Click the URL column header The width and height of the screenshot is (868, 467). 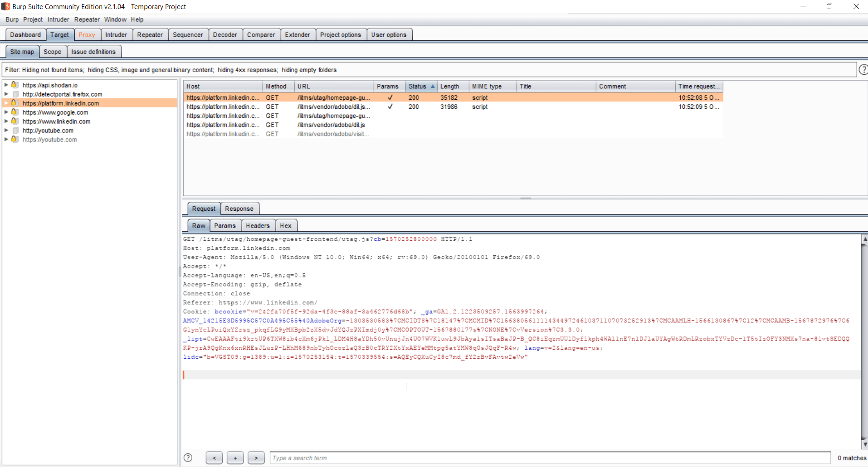point(334,86)
